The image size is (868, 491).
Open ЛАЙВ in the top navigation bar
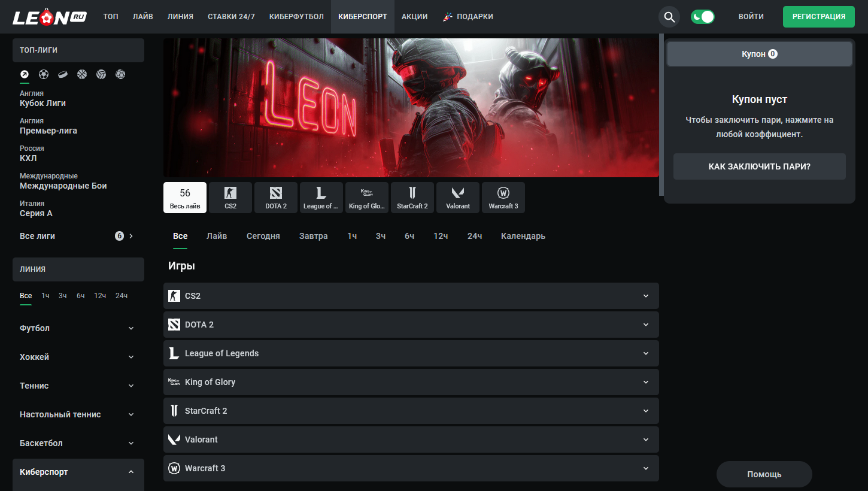[143, 17]
